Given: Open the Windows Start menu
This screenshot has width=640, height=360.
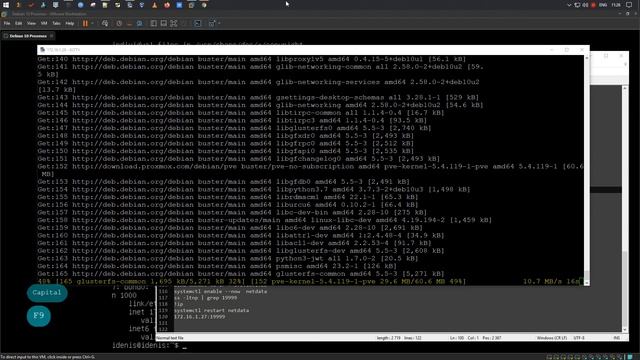Looking at the screenshot, I should pyautogui.click(x=6, y=5).
